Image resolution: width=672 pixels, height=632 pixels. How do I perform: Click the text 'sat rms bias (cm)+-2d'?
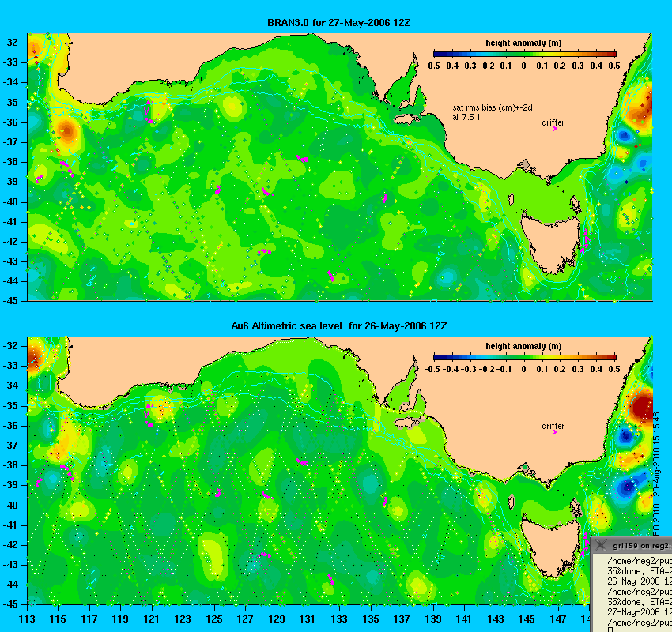pos(493,108)
